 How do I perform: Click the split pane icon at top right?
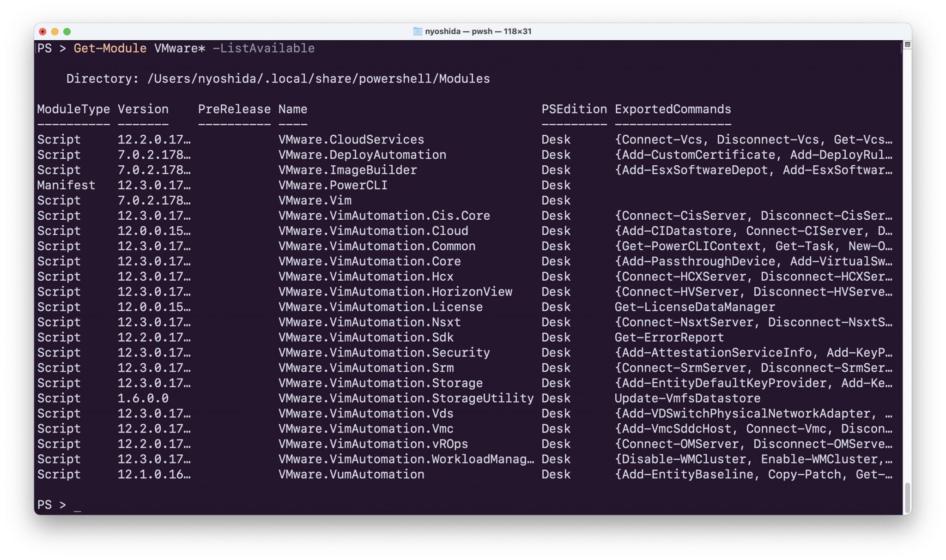point(907,45)
